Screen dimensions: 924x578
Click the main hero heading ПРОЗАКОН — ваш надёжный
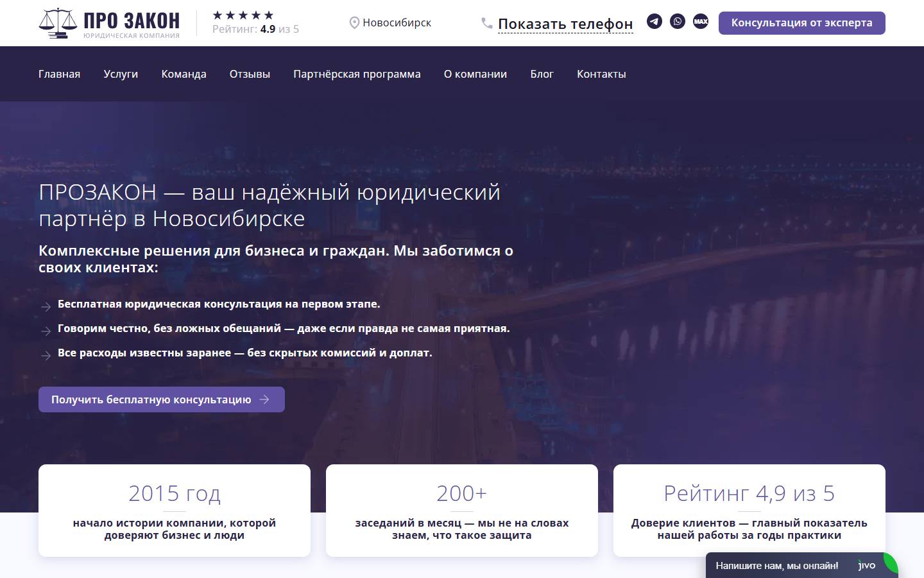coord(269,205)
